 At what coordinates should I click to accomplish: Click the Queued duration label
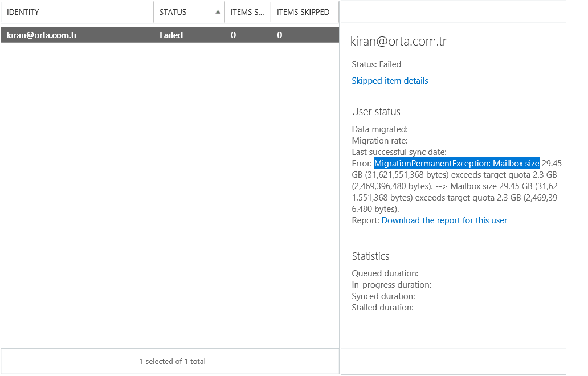coord(385,273)
